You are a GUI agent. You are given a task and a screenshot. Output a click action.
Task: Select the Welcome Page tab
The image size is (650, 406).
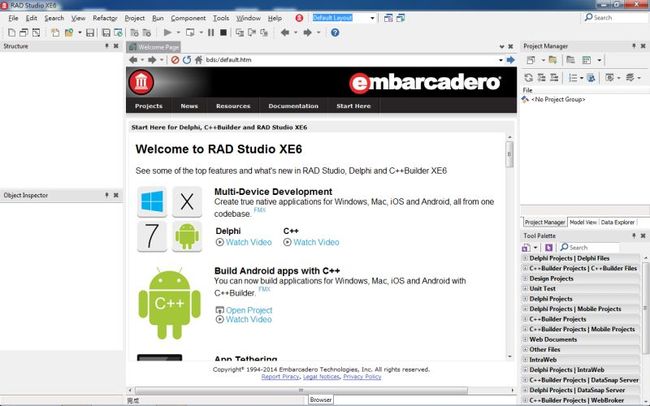point(153,47)
